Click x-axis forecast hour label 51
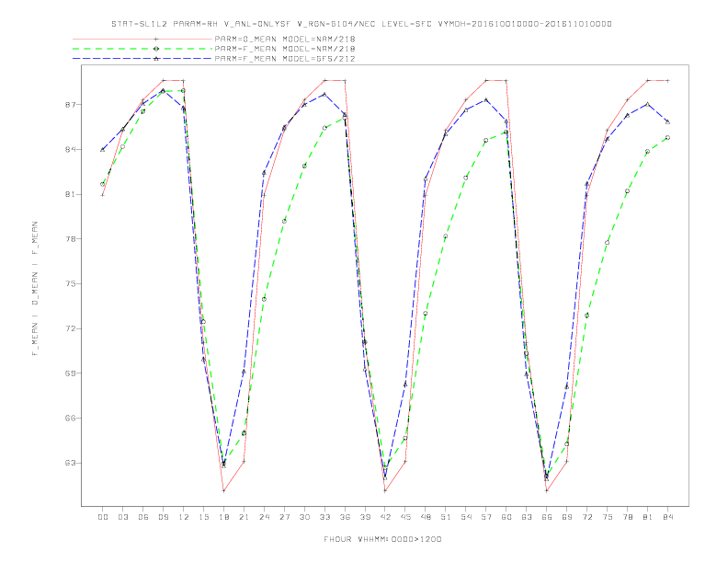728x563 pixels. pos(446,517)
